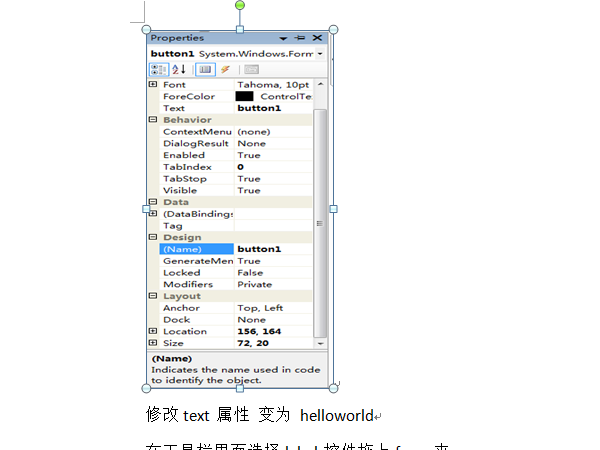Click the Locked property False value
The height and width of the screenshot is (450, 600).
pyautogui.click(x=274, y=272)
